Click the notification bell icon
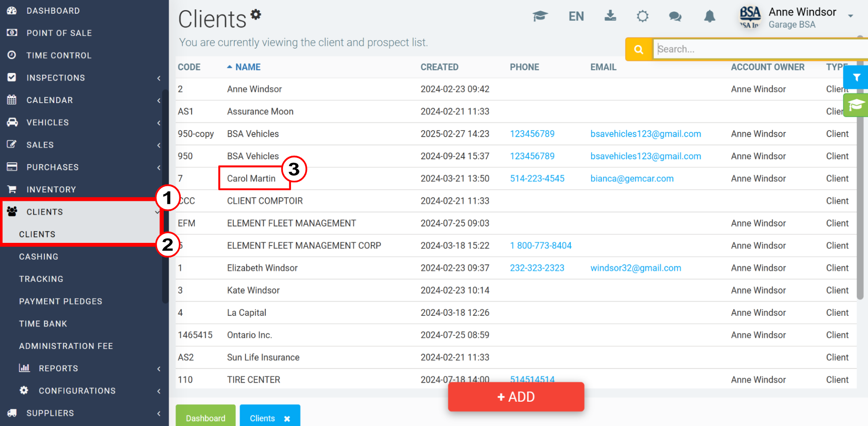The width and height of the screenshot is (868, 426). pyautogui.click(x=709, y=17)
